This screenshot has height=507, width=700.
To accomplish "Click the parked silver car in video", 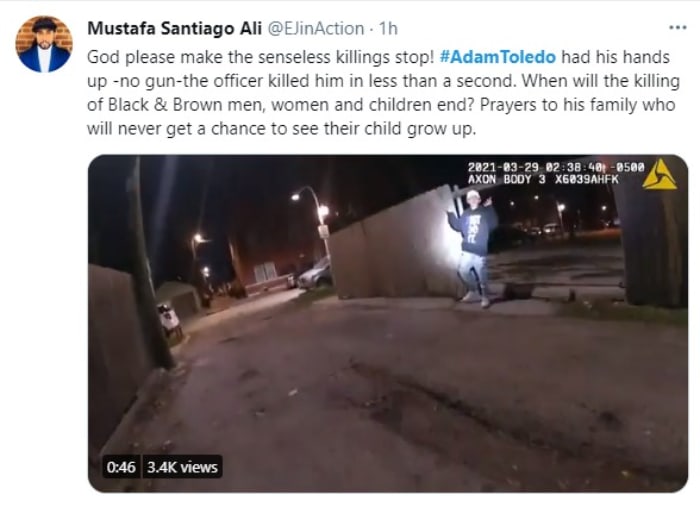I will tap(315, 273).
